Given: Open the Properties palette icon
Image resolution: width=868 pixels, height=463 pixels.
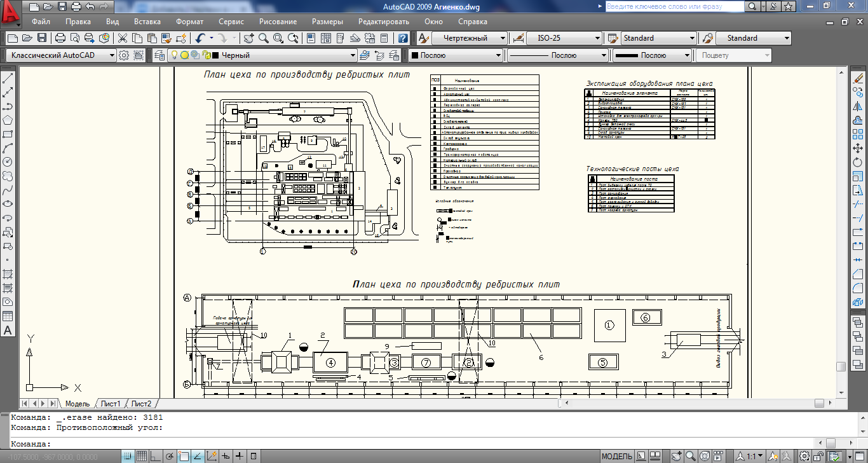Looking at the screenshot, I should click(x=311, y=38).
